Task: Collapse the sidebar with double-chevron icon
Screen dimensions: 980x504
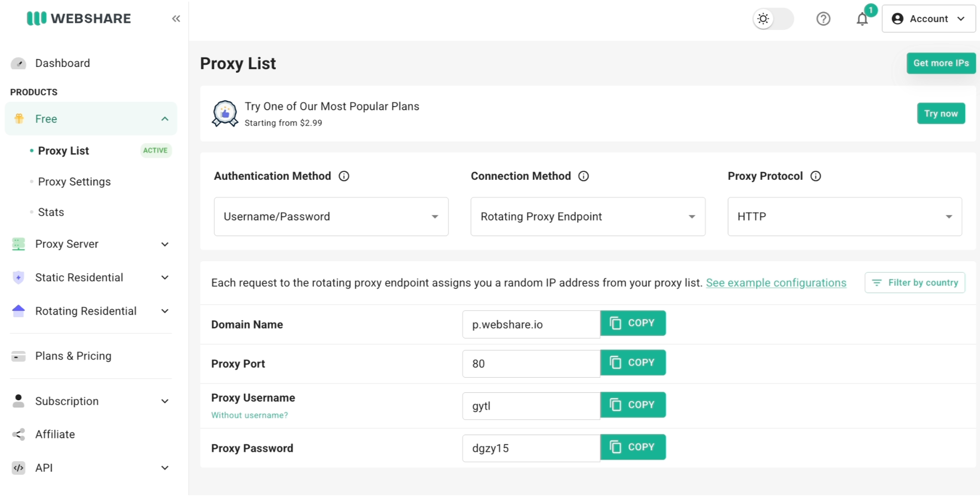Action: (176, 19)
